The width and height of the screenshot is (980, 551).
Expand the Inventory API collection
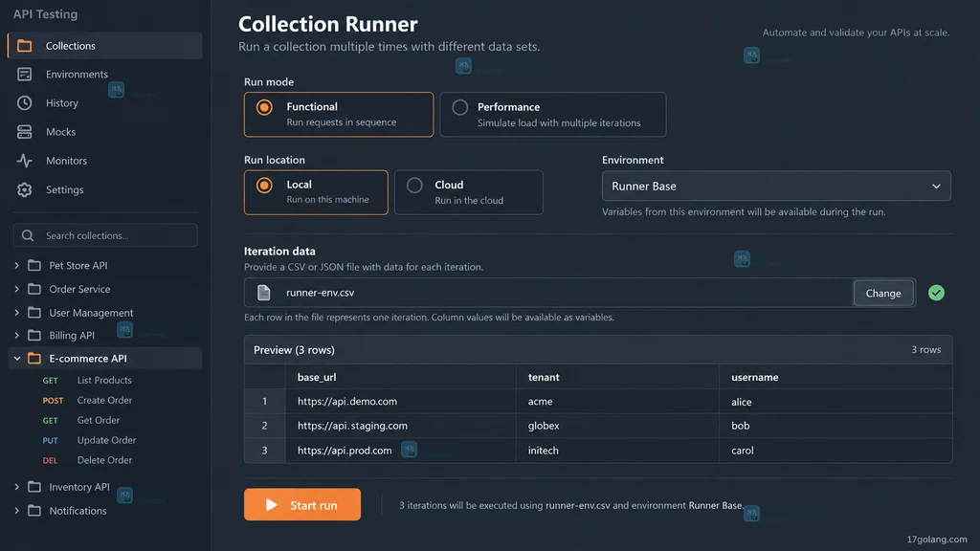tap(17, 487)
